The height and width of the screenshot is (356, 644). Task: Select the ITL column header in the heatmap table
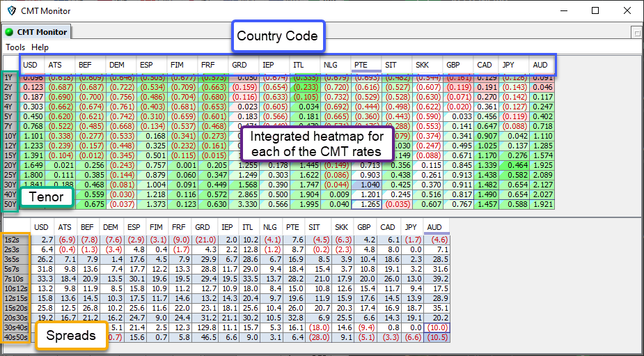(304, 65)
